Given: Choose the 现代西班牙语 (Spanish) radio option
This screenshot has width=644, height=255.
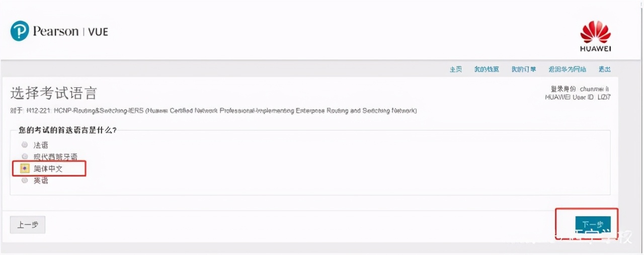Looking at the screenshot, I should tap(25, 157).
